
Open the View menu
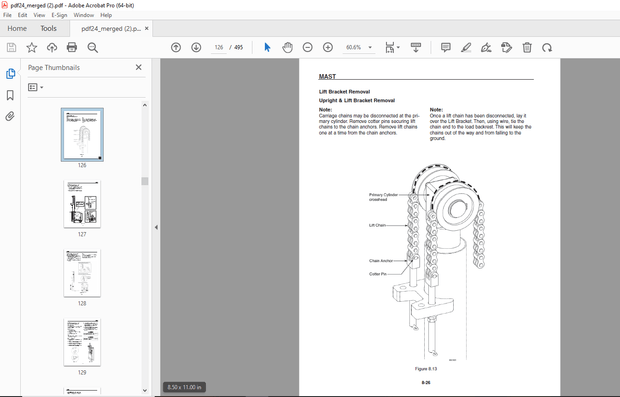pos(39,15)
